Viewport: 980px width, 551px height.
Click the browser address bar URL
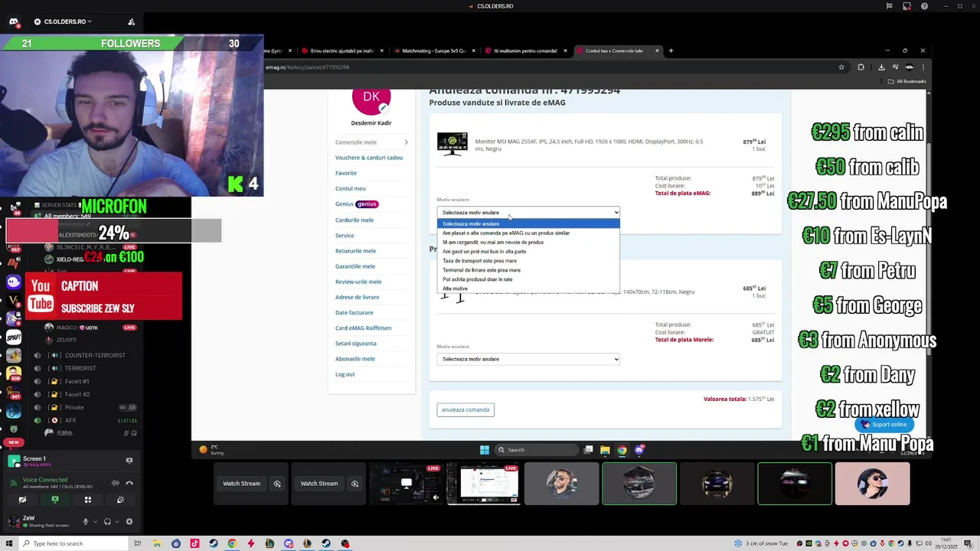(308, 67)
